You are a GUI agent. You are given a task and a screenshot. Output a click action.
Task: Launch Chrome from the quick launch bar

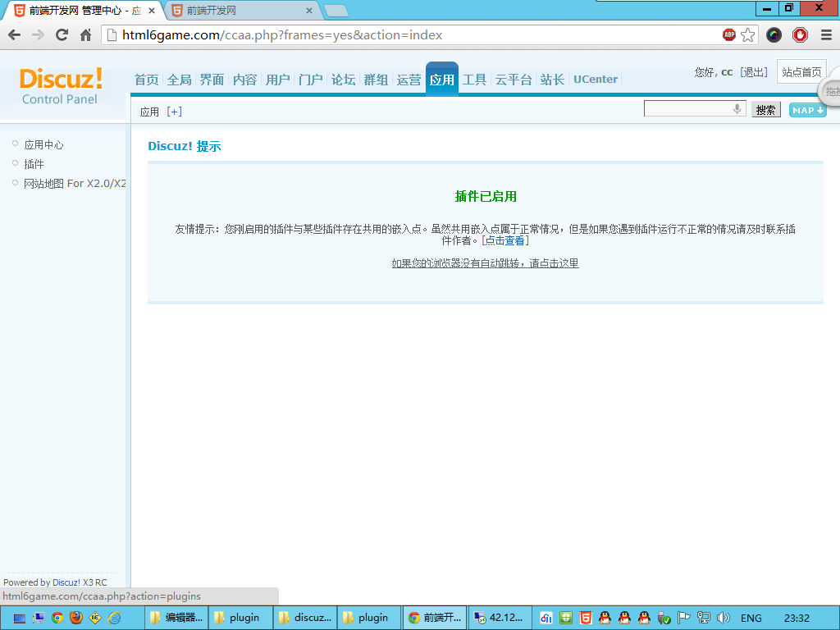click(57, 619)
